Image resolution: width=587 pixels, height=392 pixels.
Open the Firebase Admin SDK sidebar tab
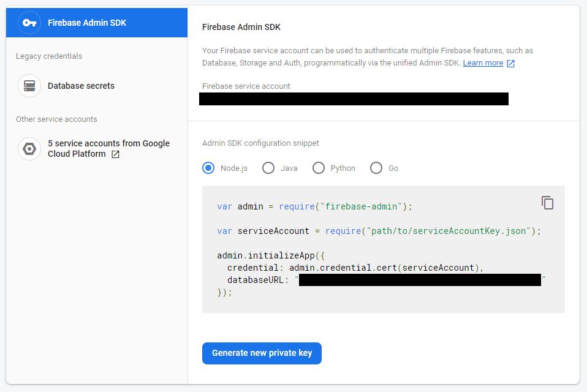point(97,23)
